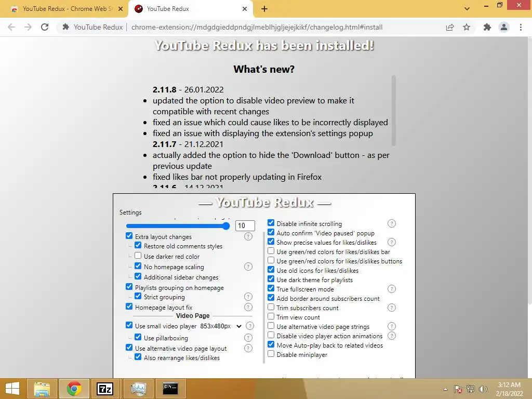532x399 pixels.
Task: Enable green/red colors for likes/dislikes buttons
Action: click(x=271, y=260)
